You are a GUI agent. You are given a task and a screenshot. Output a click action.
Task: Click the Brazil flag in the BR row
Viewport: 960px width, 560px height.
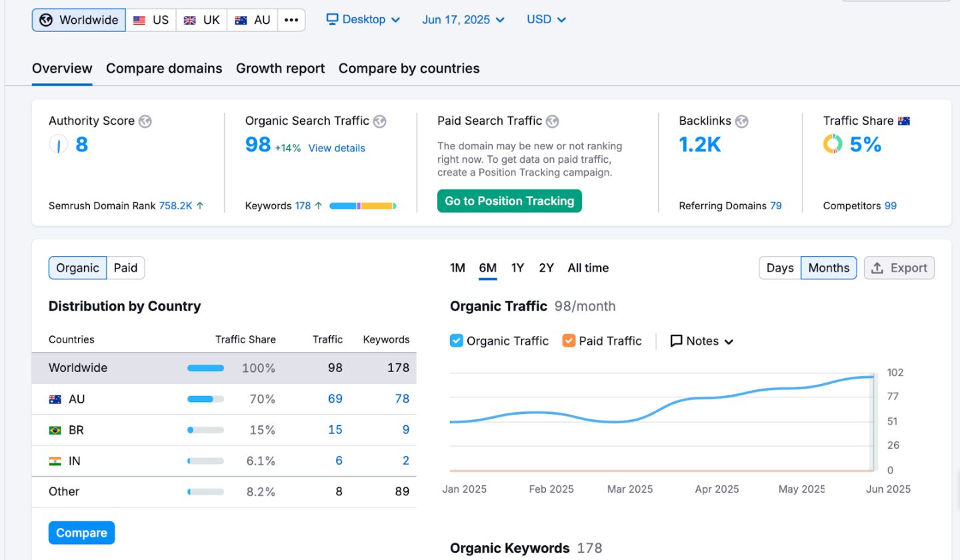coord(55,431)
